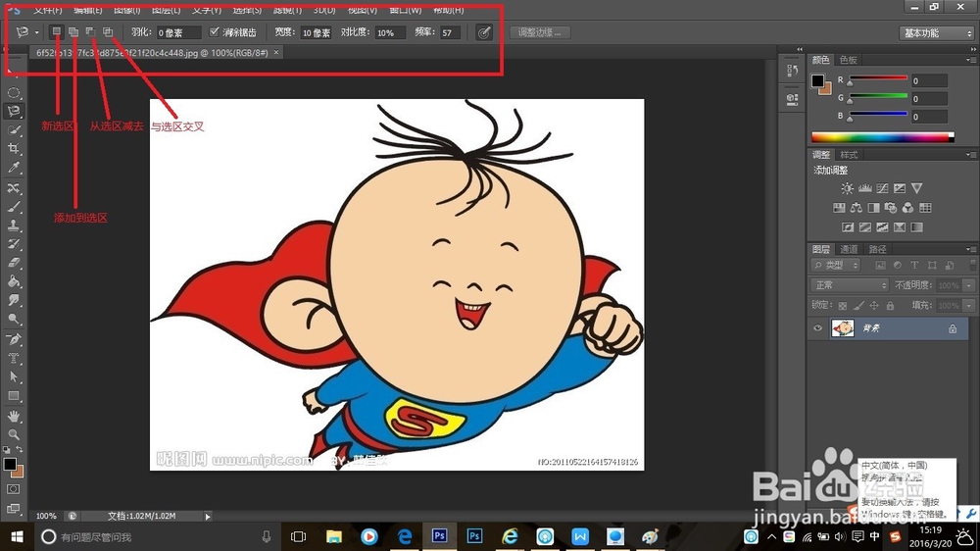The width and height of the screenshot is (980, 551).
Task: Open Edge browser from taskbar
Action: [x=405, y=536]
